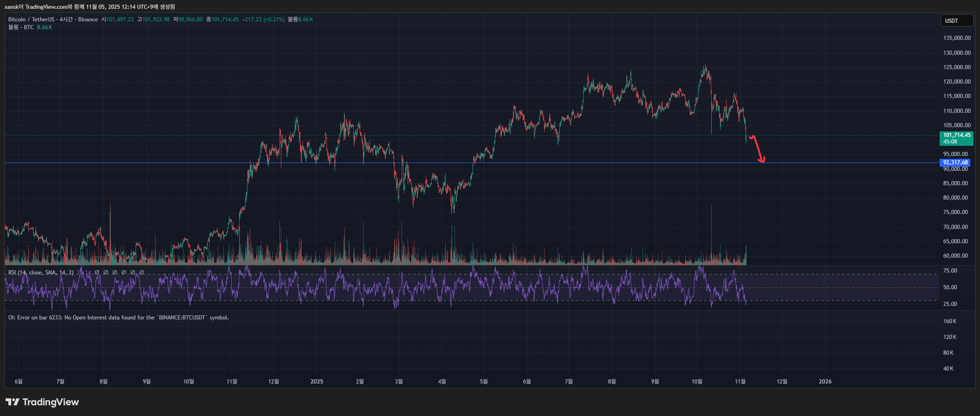The height and width of the screenshot is (416, 980).
Task: Click the 120 K open interest scale label
Action: [x=950, y=337]
